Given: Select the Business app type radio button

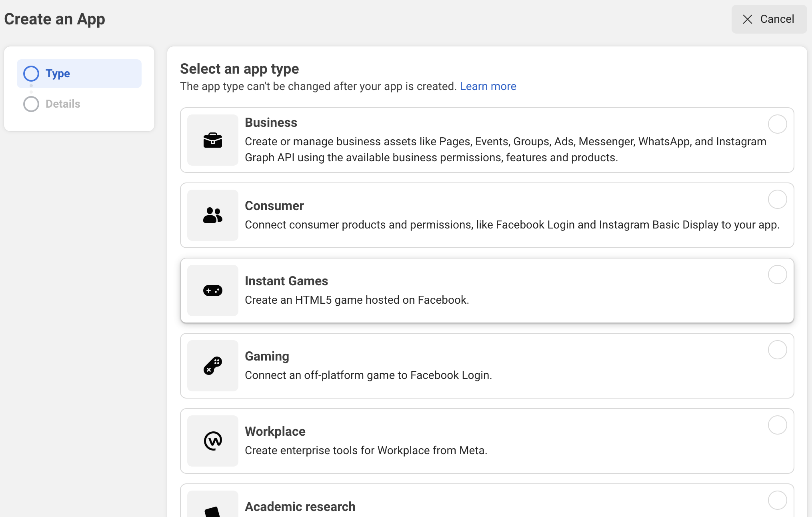Looking at the screenshot, I should (x=777, y=124).
